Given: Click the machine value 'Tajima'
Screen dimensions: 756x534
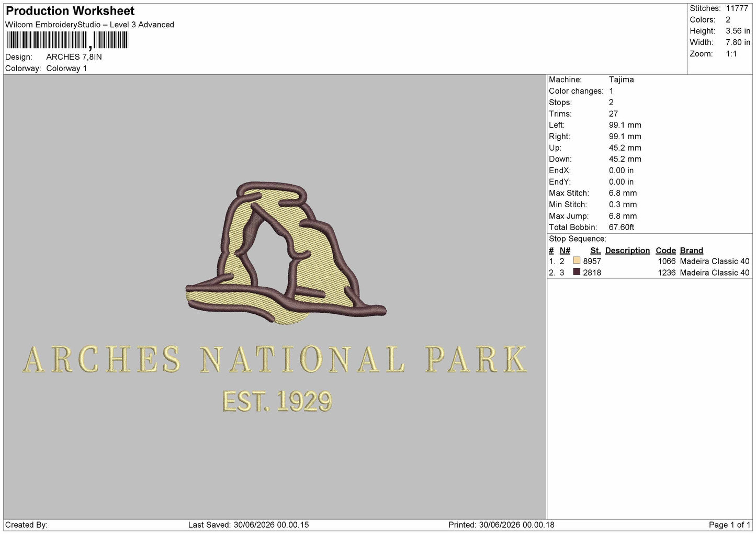Looking at the screenshot, I should [621, 79].
